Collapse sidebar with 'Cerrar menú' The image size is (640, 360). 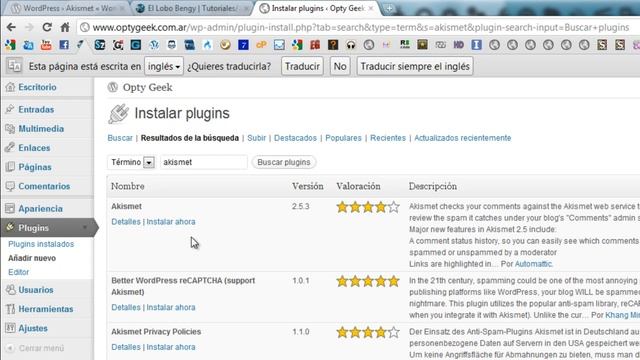point(41,348)
